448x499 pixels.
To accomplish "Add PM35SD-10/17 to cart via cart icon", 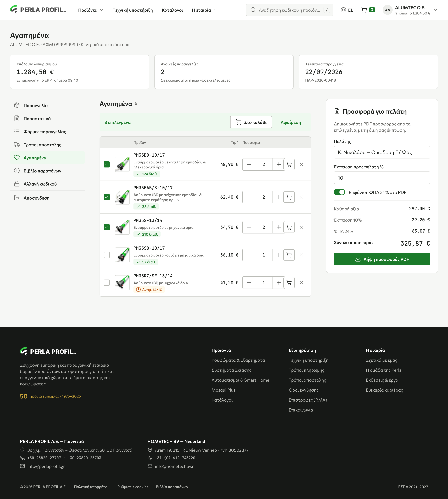I will click(289, 255).
